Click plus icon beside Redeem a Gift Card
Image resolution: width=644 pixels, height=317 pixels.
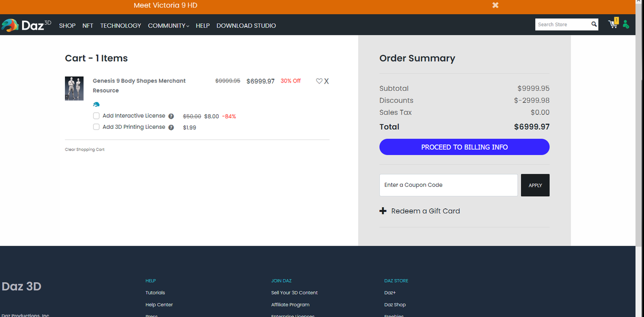tap(383, 211)
